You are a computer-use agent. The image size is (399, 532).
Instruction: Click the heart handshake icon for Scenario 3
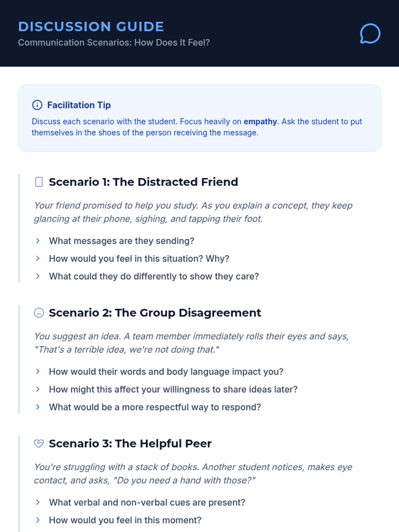tap(39, 444)
